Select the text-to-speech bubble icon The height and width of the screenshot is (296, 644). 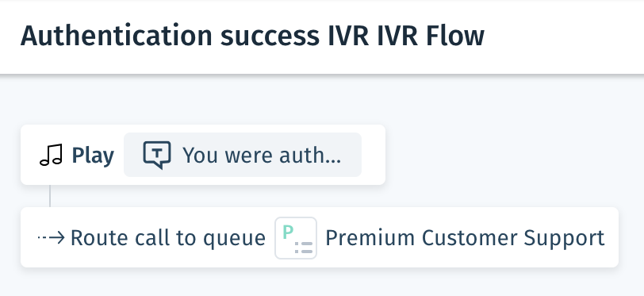coord(157,155)
